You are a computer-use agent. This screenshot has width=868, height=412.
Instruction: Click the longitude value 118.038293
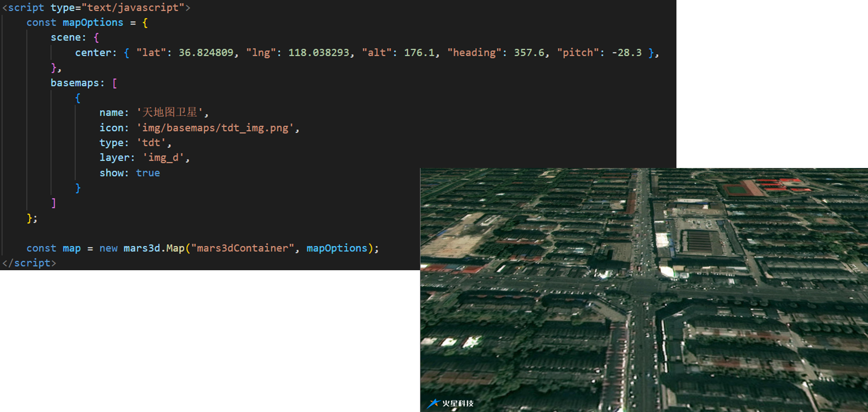(x=318, y=53)
